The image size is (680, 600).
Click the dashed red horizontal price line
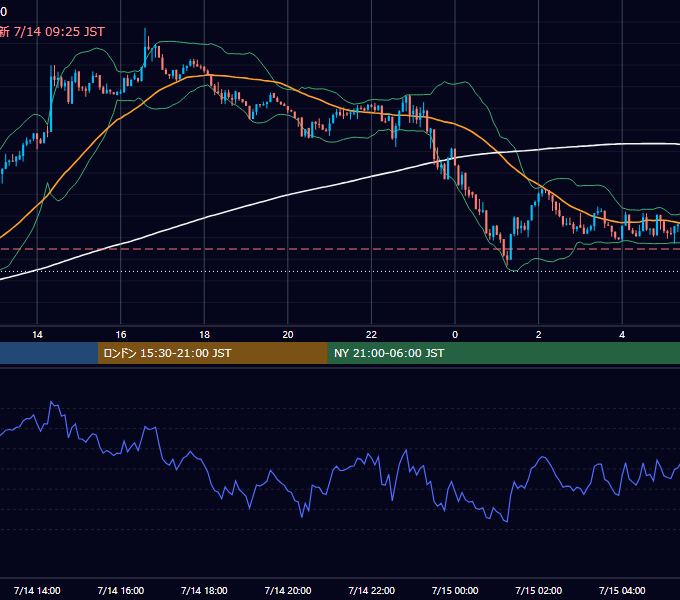tap(340, 249)
